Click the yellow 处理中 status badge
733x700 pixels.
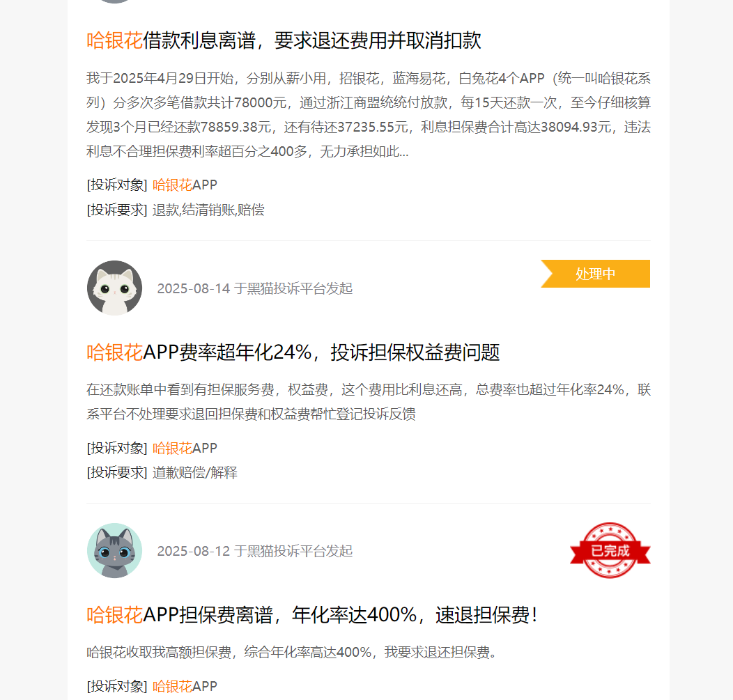[x=595, y=274]
